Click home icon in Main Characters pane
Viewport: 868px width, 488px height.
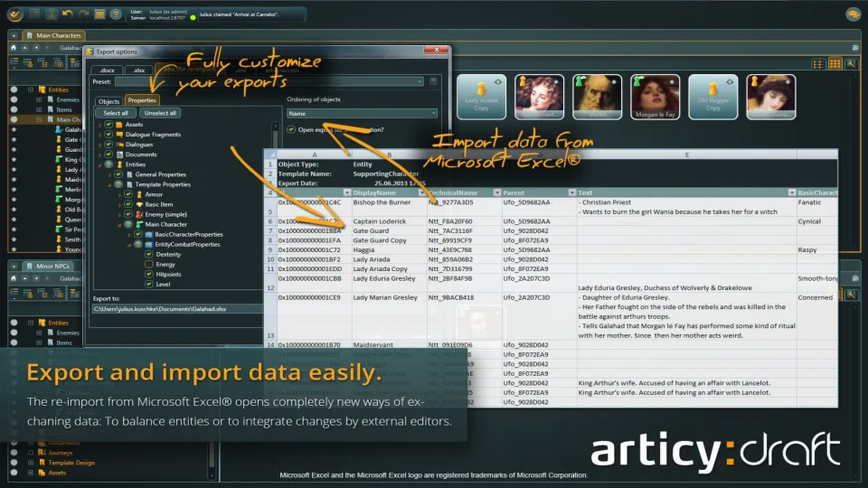(14, 48)
